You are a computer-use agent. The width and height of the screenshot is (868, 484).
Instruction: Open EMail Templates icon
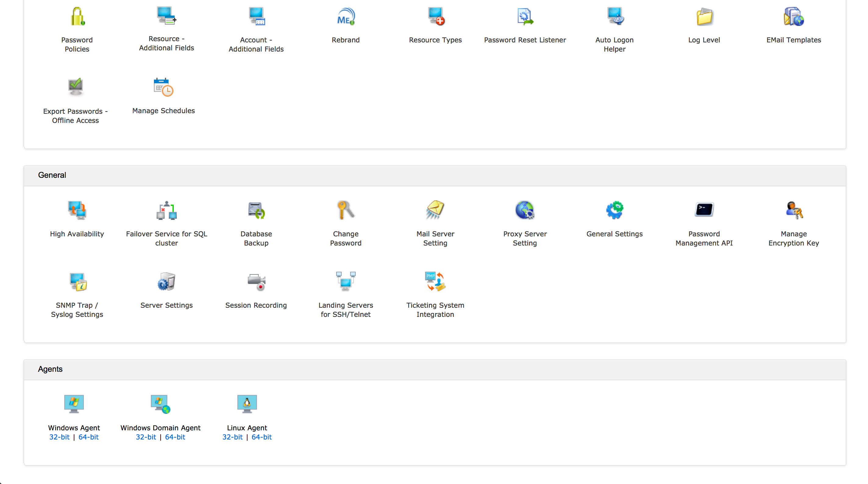coord(794,17)
